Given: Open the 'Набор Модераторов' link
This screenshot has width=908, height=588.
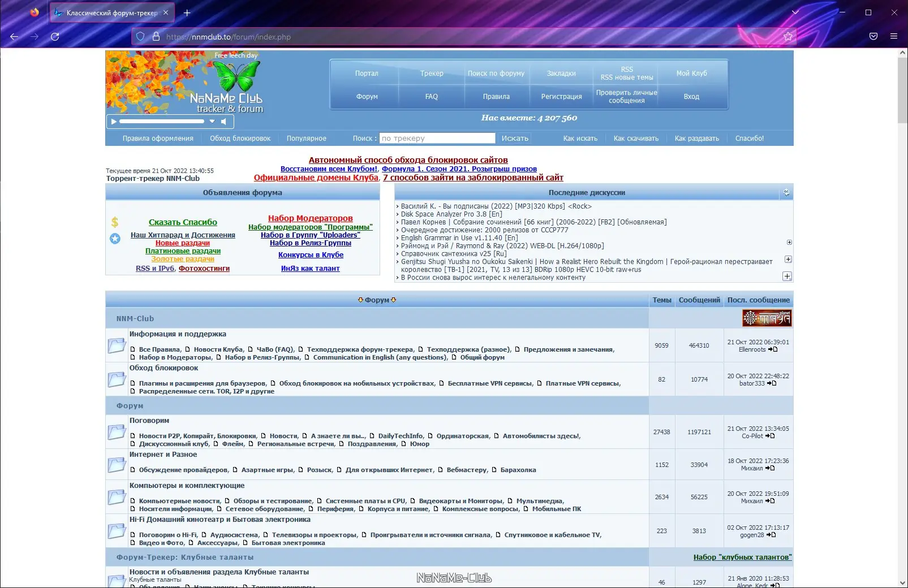Looking at the screenshot, I should pos(310,218).
